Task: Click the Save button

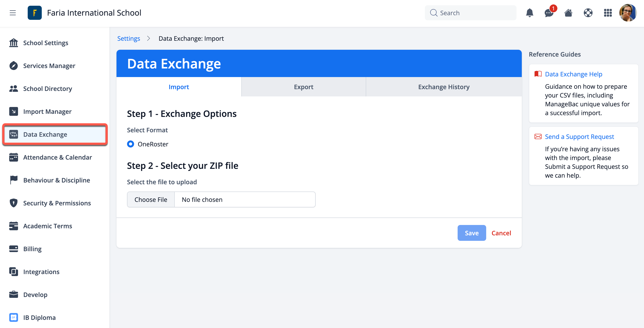Action: click(x=471, y=233)
